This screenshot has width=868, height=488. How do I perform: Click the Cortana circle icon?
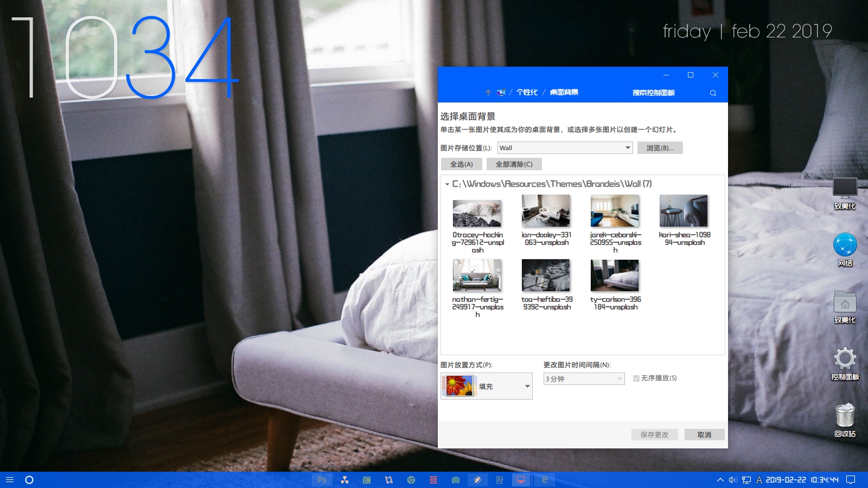(x=29, y=480)
